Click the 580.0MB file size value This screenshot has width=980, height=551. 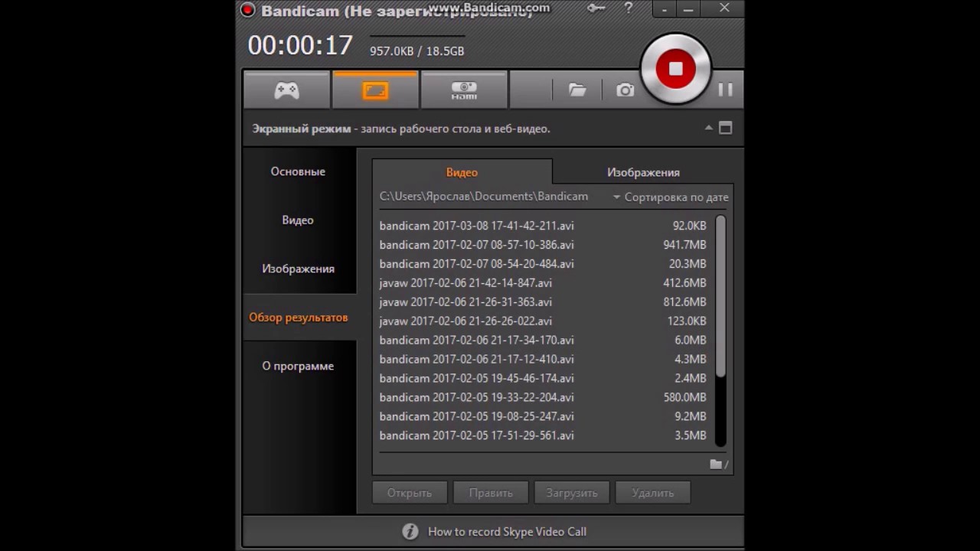(684, 398)
